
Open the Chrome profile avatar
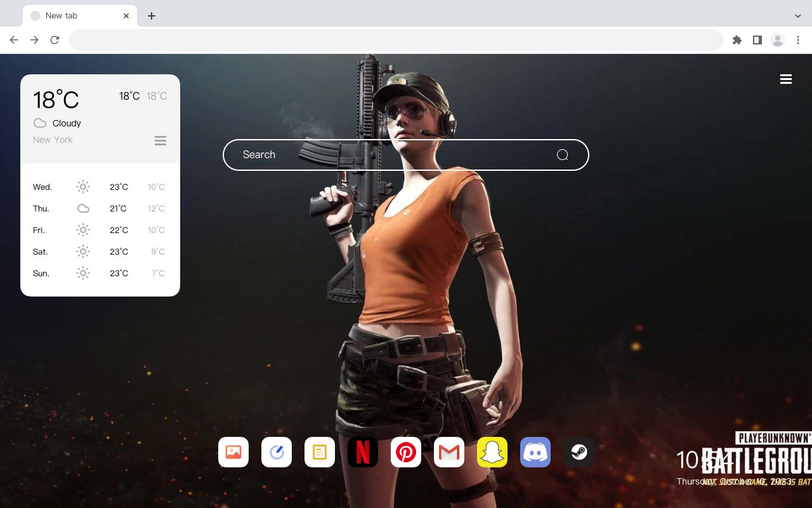click(x=778, y=40)
